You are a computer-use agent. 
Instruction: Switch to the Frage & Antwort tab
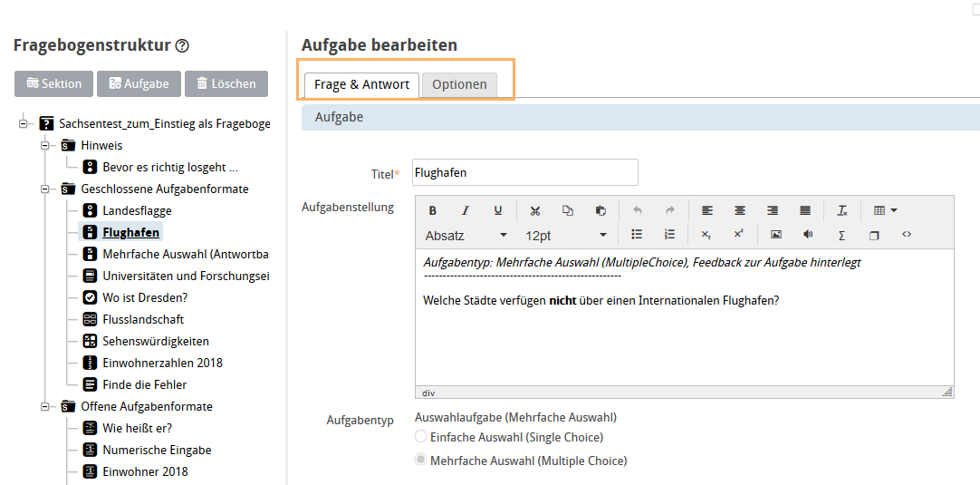coord(361,84)
